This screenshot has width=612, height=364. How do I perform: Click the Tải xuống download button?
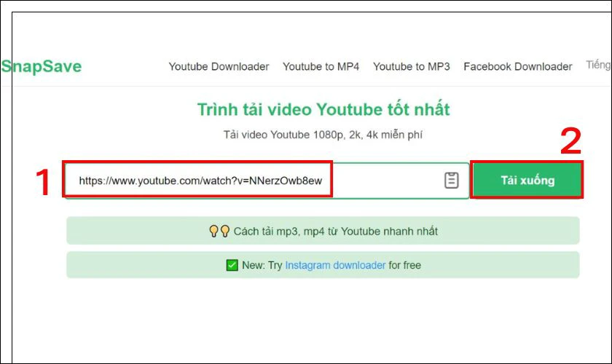point(527,181)
